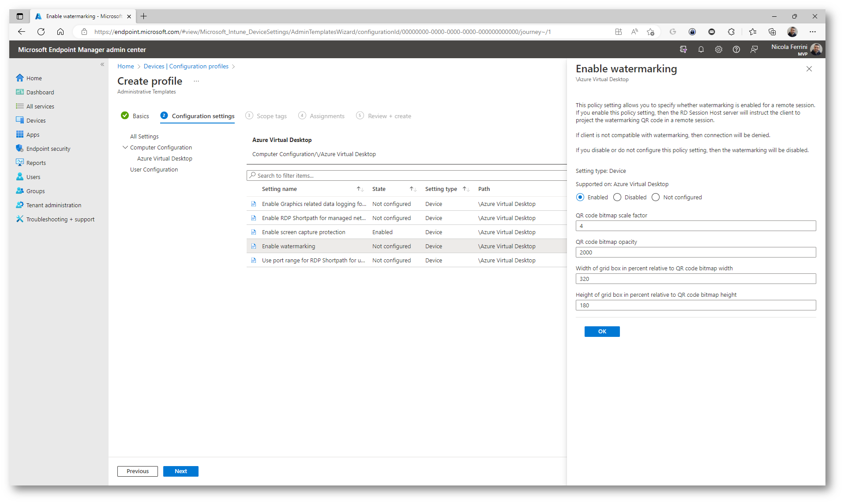Open Enable screen capture protection setting

pos(304,232)
